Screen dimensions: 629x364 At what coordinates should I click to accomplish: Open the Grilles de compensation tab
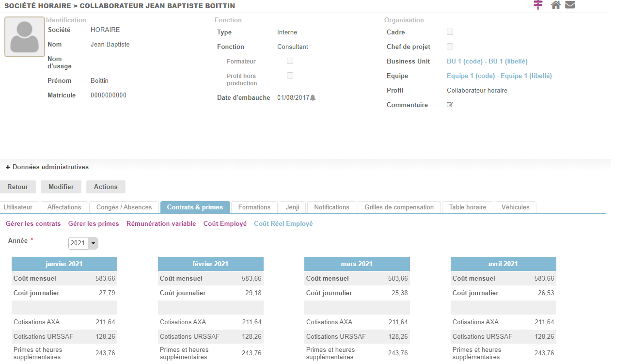click(399, 207)
